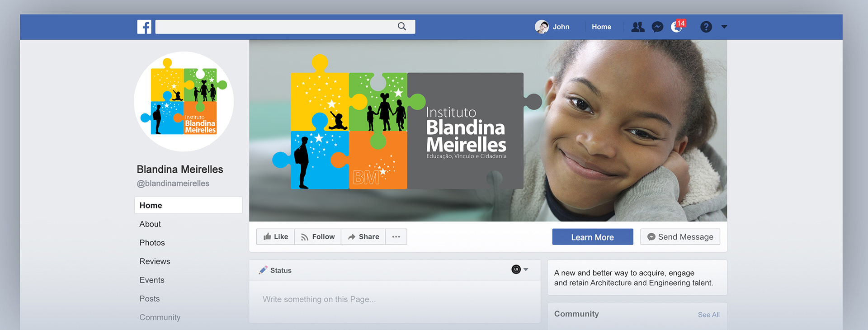This screenshot has width=868, height=330.
Task: Click the Learn More button
Action: (593, 237)
